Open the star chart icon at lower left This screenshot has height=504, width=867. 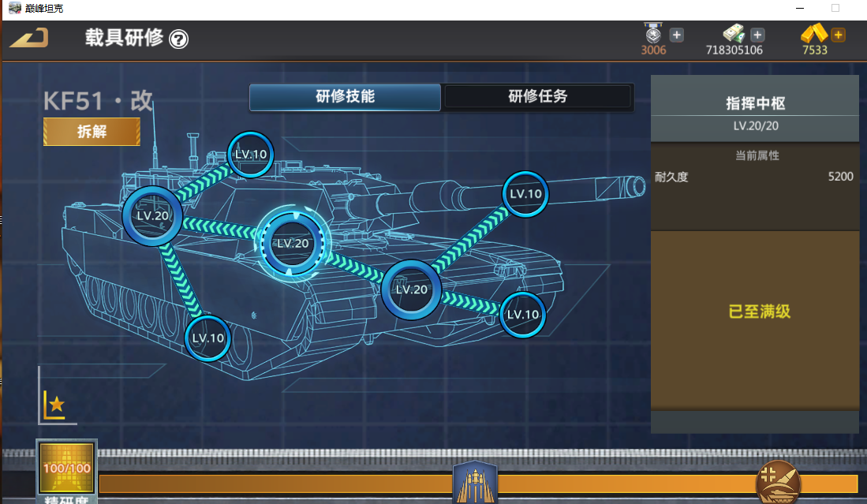point(54,405)
